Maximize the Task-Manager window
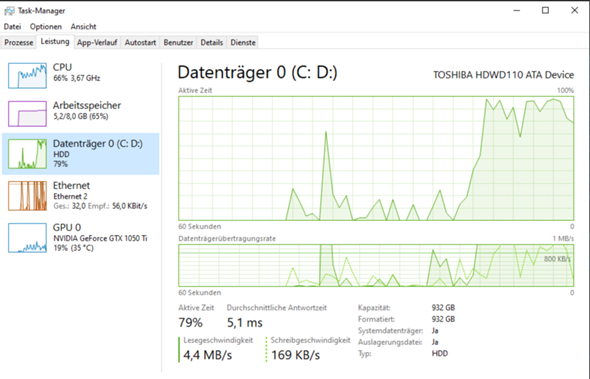 click(x=545, y=11)
